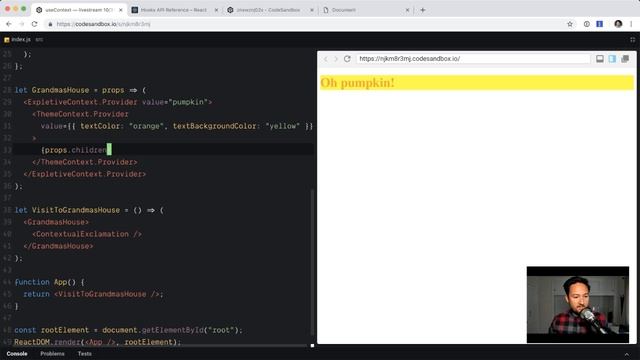Click the webcam video overlay thumbnail
Image resolution: width=640 pixels, height=360 pixels.
click(578, 305)
